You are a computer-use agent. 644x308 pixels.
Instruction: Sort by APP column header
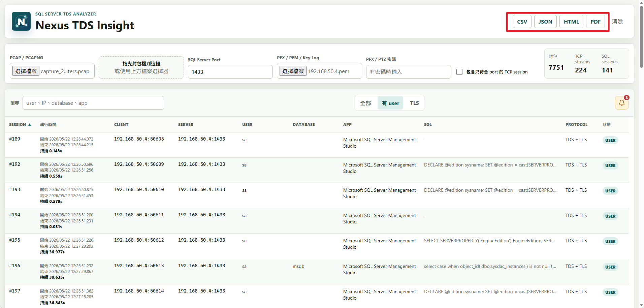pyautogui.click(x=347, y=125)
